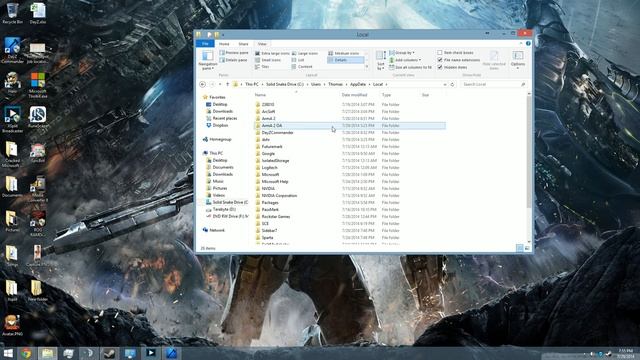This screenshot has width=640, height=360.
Task: Open the Sort by dropdown
Action: 381,60
